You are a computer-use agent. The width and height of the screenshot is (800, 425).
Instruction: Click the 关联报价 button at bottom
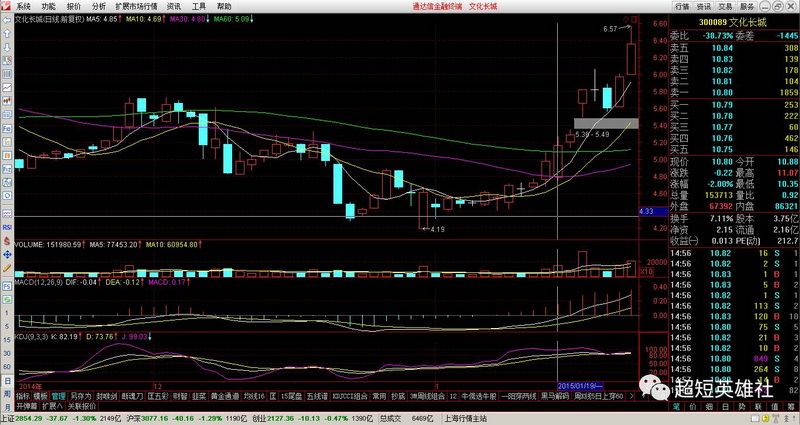[x=81, y=406]
